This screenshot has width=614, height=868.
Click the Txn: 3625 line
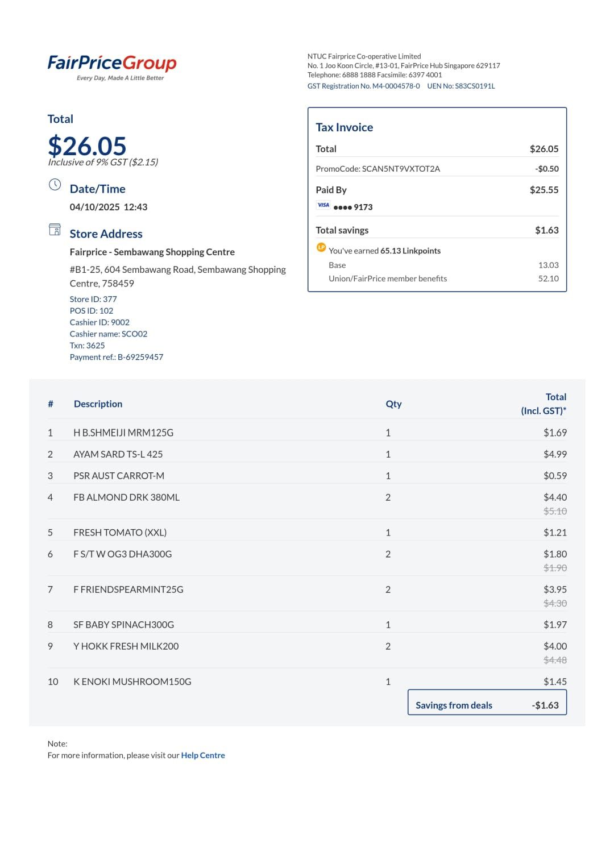[88, 346]
